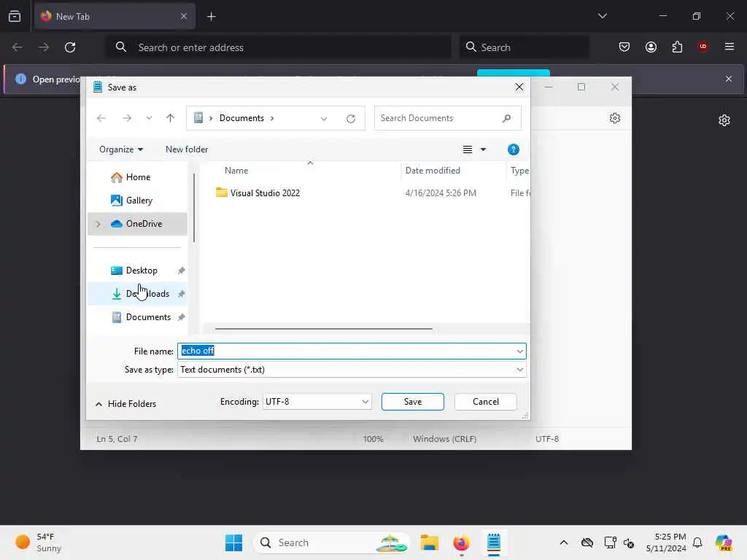Screen dimensions: 747x560
Task: Click 100% zoom level in Notepad
Action: 373,438
